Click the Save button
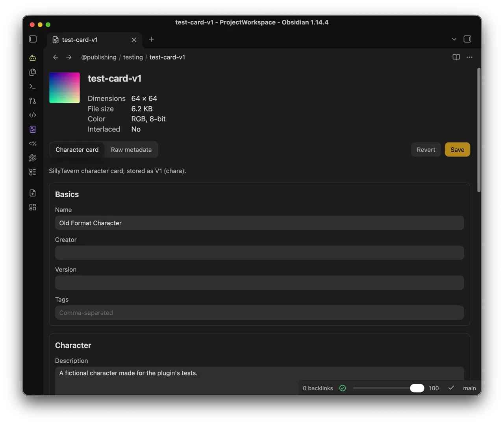The width and height of the screenshot is (504, 425). point(458,150)
